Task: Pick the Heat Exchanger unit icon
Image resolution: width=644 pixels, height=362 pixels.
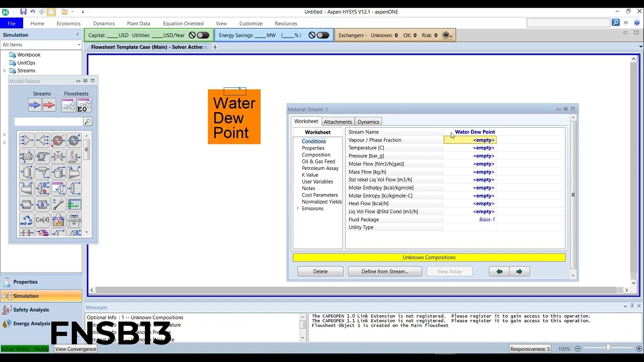Action: click(27, 156)
